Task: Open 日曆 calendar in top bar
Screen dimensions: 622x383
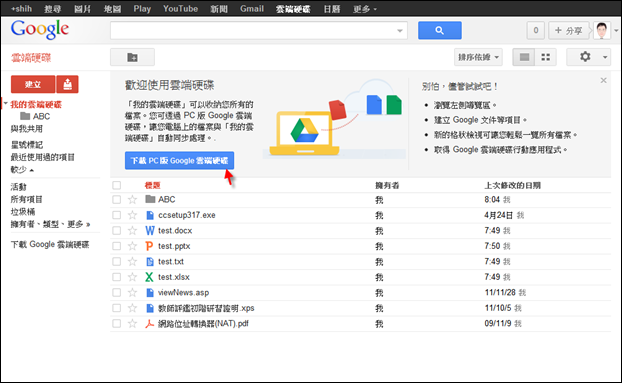Action: (332, 9)
